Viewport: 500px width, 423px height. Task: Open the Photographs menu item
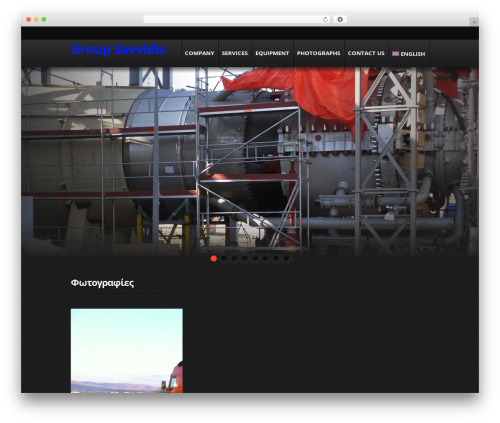click(318, 53)
